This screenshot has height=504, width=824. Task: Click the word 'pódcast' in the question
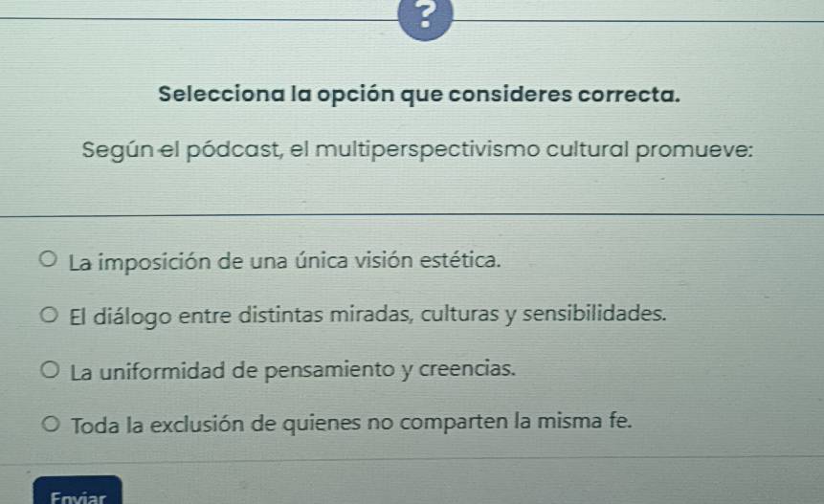(x=235, y=151)
